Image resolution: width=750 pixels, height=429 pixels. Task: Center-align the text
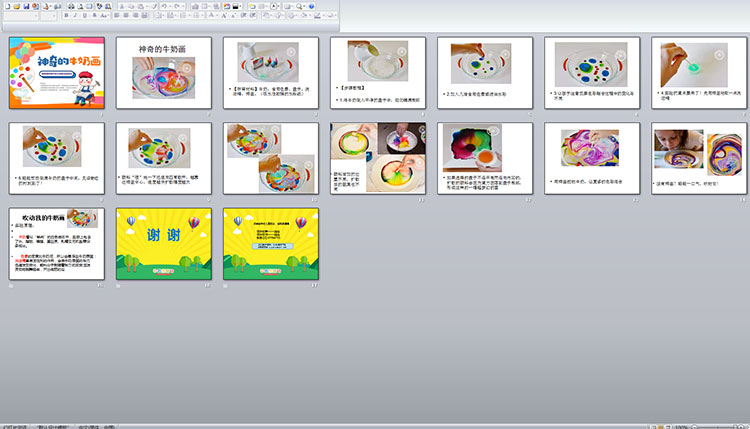click(x=126, y=16)
